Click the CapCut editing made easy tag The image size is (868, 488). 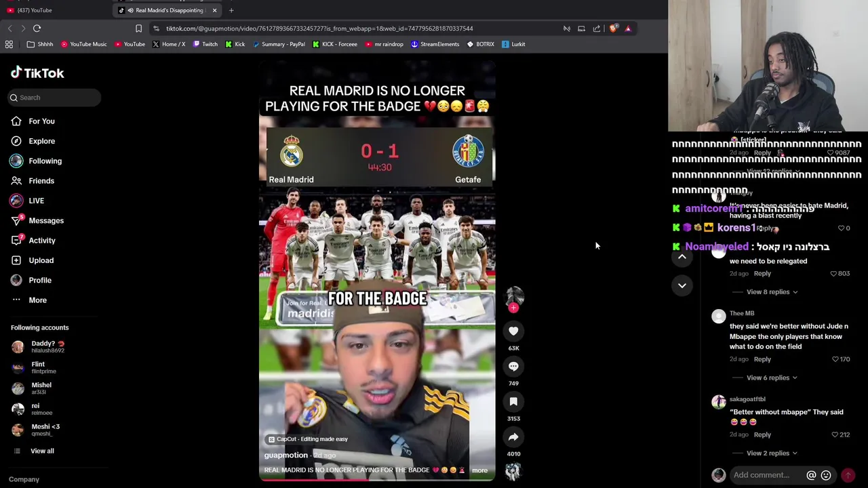coord(308,439)
